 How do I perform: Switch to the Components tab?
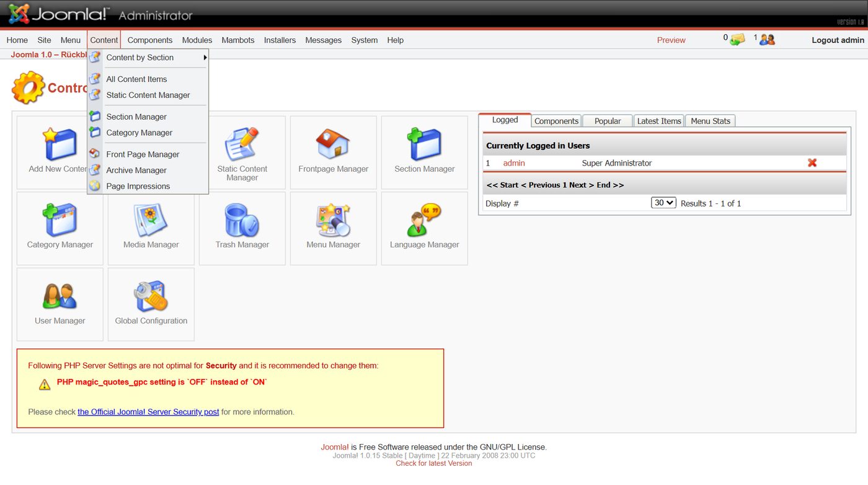(556, 121)
